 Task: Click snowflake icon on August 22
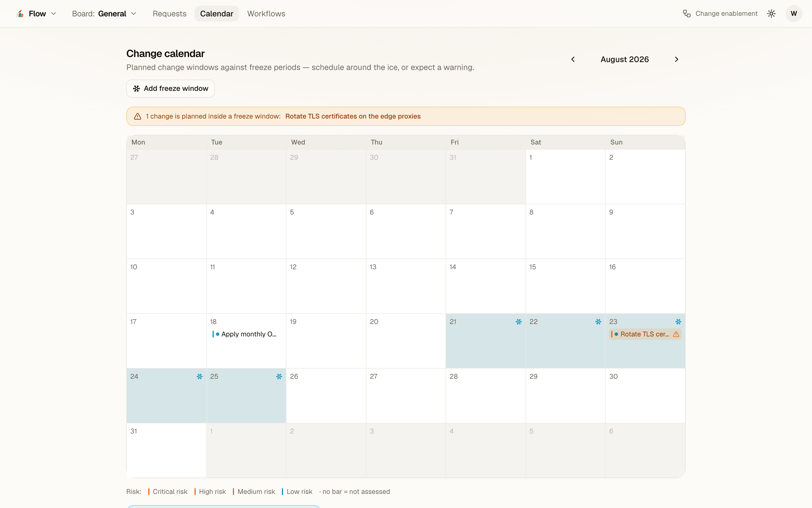pyautogui.click(x=598, y=322)
